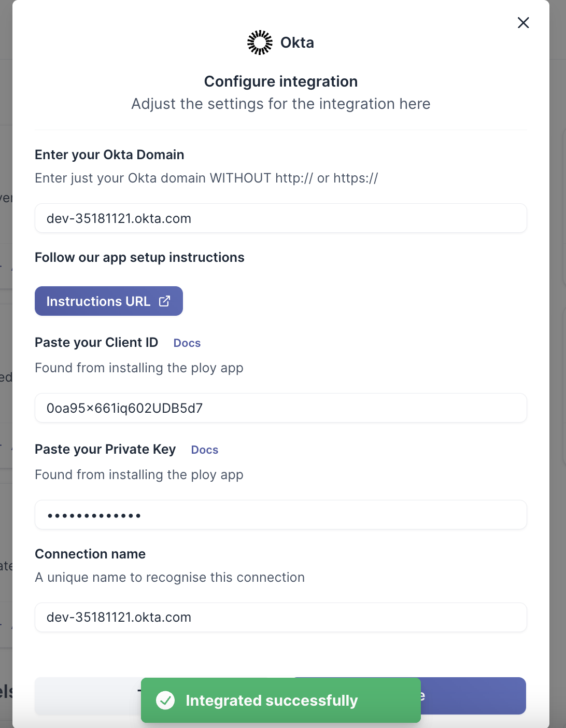The image size is (566, 728).
Task: Click the Connection name label
Action: point(90,554)
